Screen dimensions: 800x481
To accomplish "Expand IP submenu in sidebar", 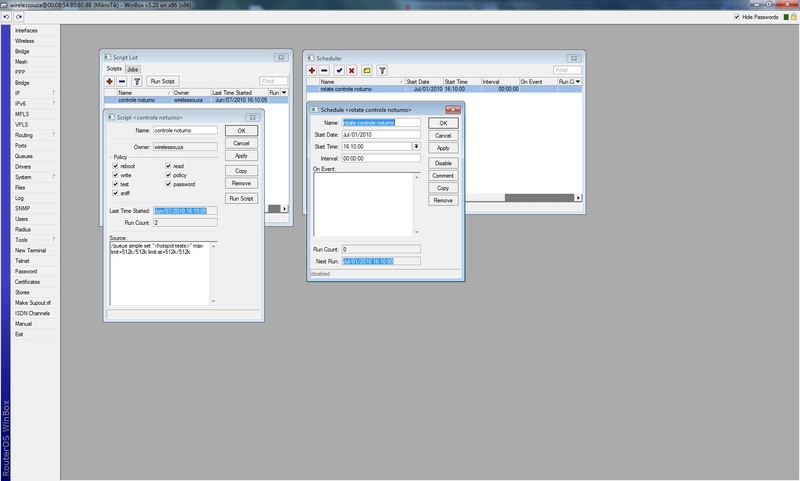I will (54, 93).
